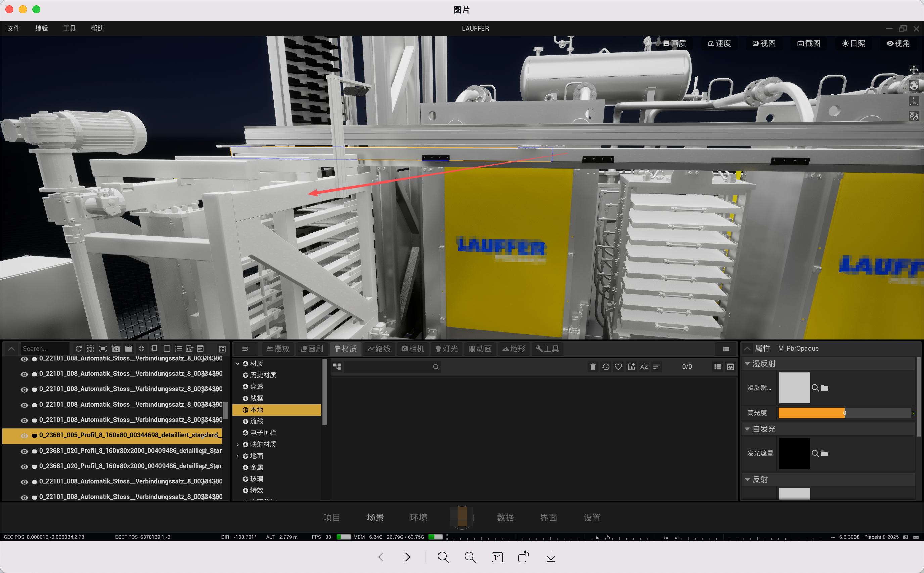The height and width of the screenshot is (573, 924).
Task: Sort materials with the AZ icon
Action: 644,367
